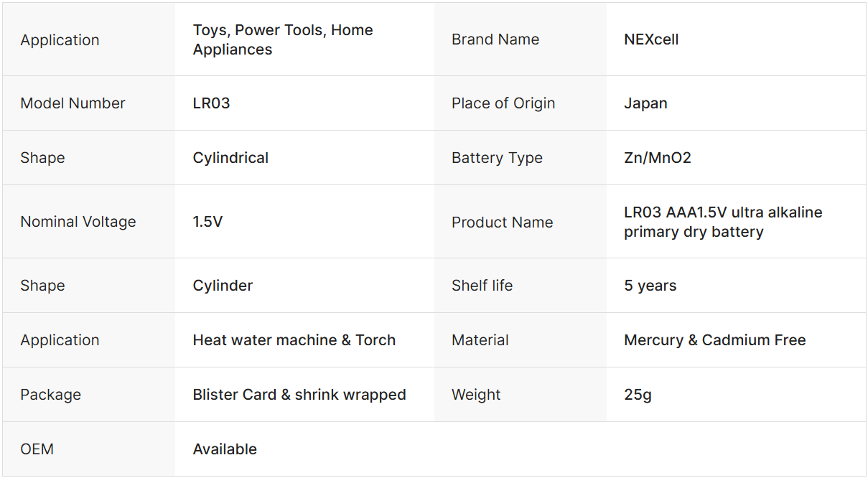This screenshot has width=868, height=478.
Task: Click the Place of Origin label
Action: coord(503,103)
